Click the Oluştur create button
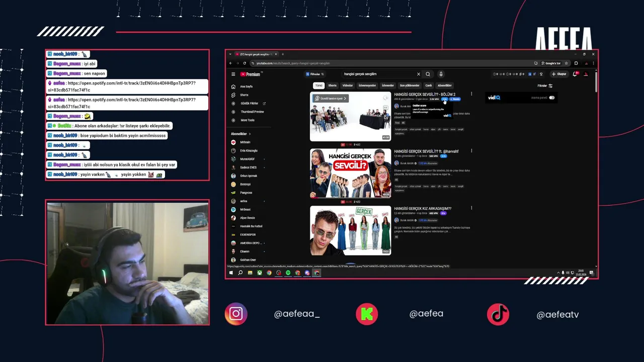Image resolution: width=644 pixels, height=362 pixels. click(x=559, y=74)
